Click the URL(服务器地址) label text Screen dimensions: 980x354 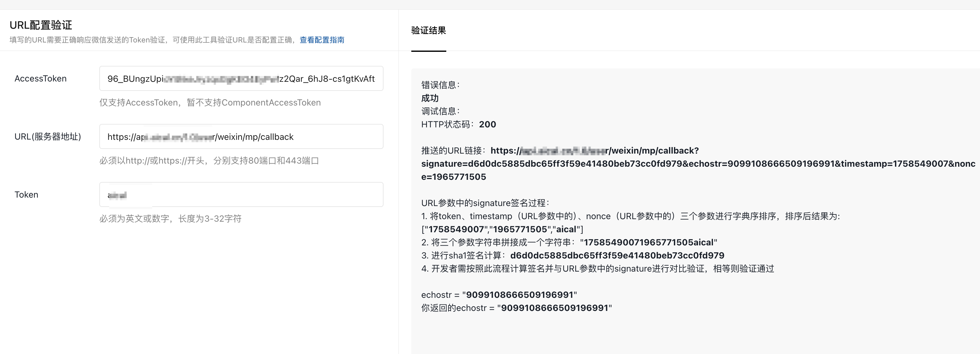point(47,137)
